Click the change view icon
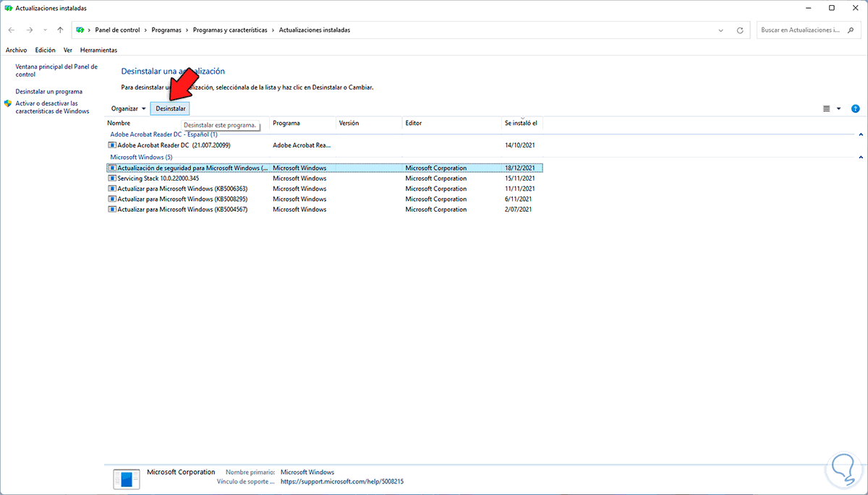 tap(827, 108)
